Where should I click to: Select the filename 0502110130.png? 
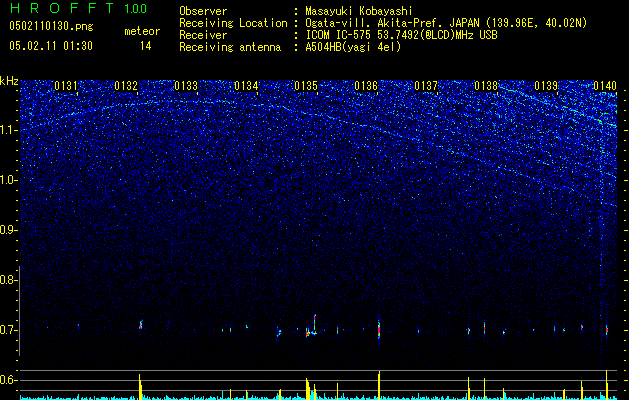pos(51,26)
